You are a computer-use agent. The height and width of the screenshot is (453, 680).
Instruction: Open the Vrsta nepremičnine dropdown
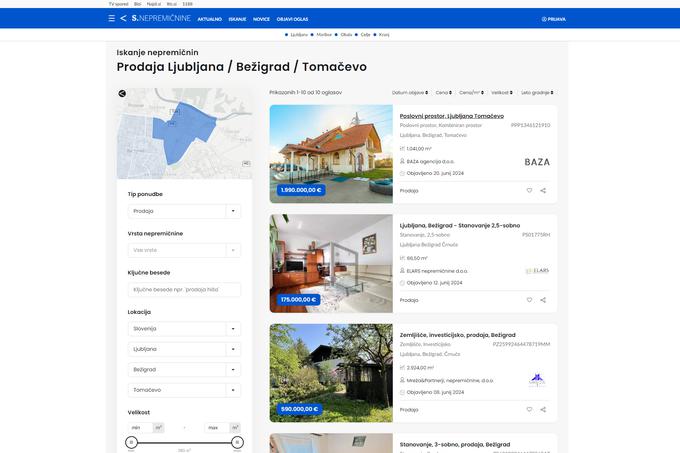(184, 250)
